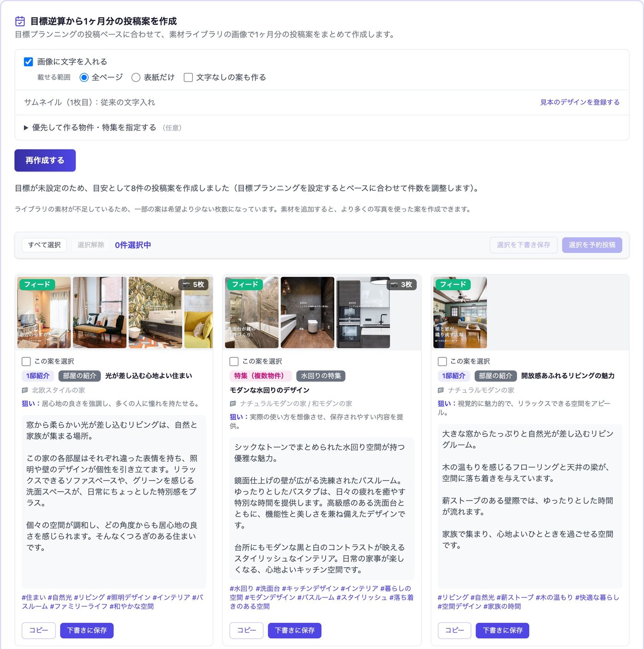Save 開放感あふれるリビングの魅力 post as draft
644x649 pixels.
[x=503, y=631]
